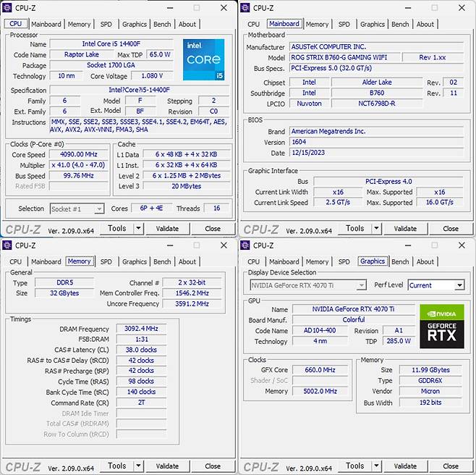
Task: Click the CPU-Z title bar icon in the Mainboard window
Action: [245, 8]
